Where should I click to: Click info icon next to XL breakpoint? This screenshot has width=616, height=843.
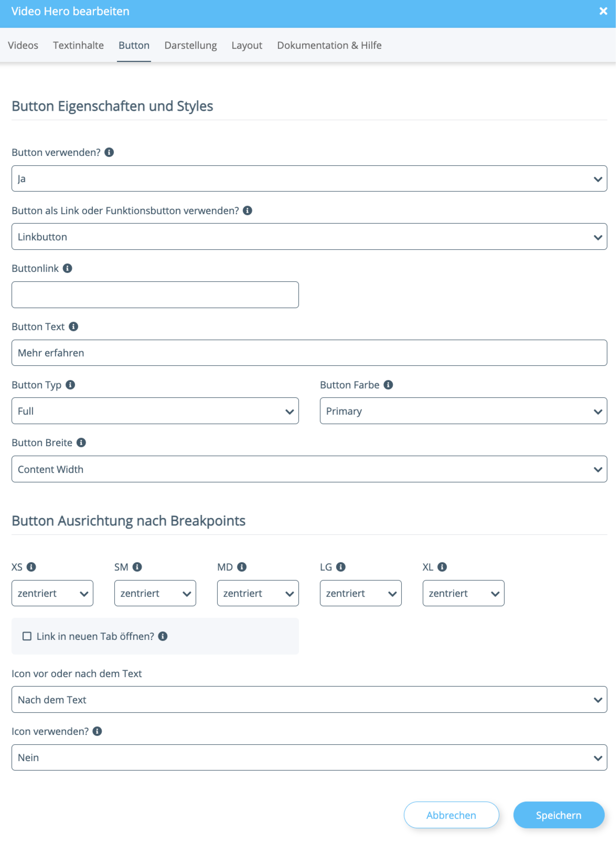coord(442,567)
